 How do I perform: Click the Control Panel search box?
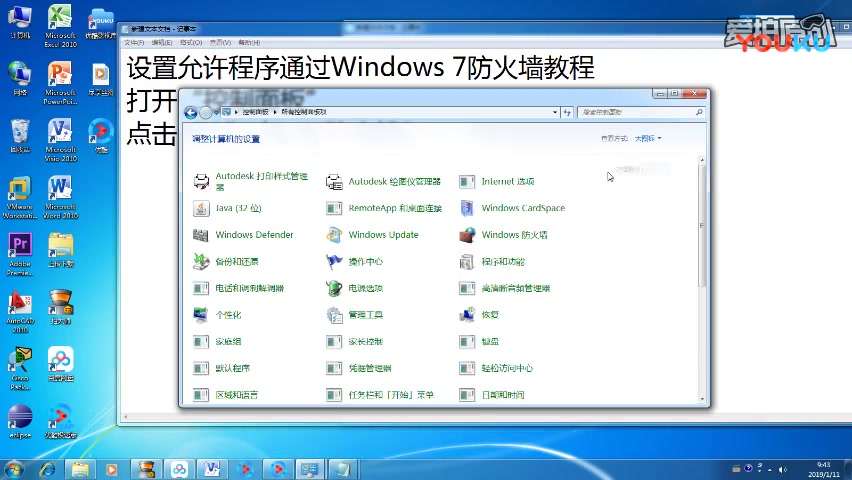(640, 113)
